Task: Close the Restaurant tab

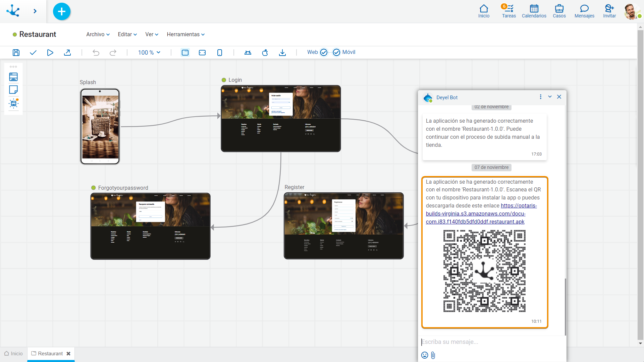Action: (68, 354)
